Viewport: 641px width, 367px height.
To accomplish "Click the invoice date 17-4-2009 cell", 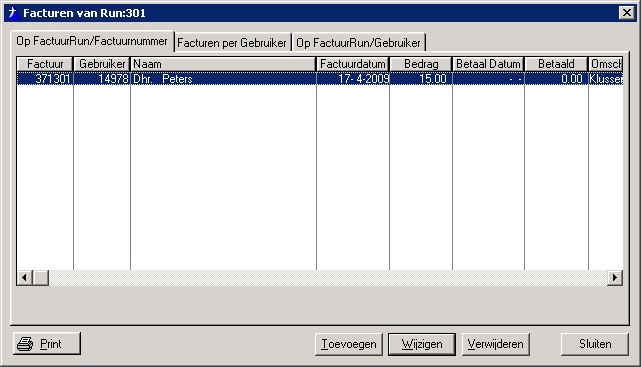I will coord(353,78).
